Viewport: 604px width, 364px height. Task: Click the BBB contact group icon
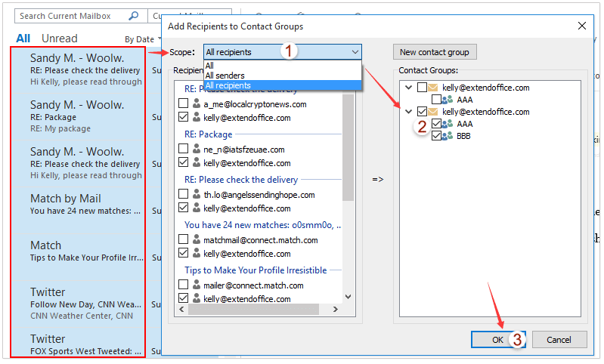[448, 136]
